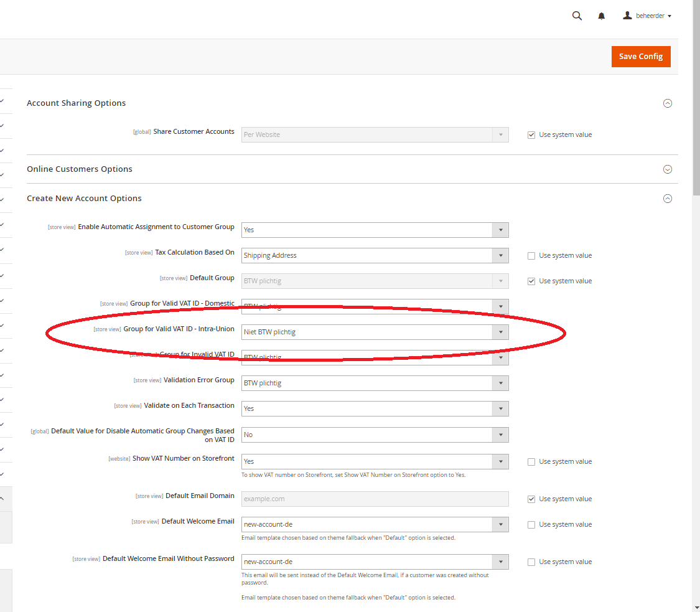Check Use system value for Show VAT Number
This screenshot has width=700, height=612.
531,461
